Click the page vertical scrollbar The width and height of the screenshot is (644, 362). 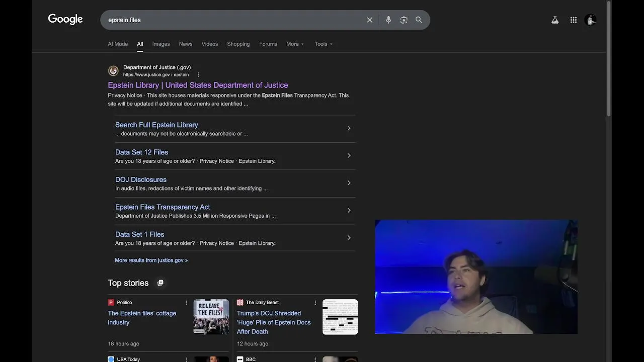pyautogui.click(x=609, y=59)
